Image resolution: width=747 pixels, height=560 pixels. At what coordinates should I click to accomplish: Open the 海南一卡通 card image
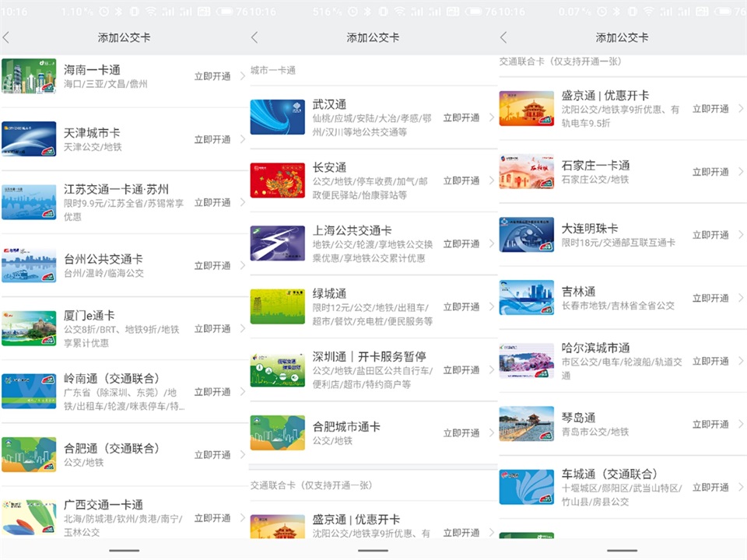(29, 76)
